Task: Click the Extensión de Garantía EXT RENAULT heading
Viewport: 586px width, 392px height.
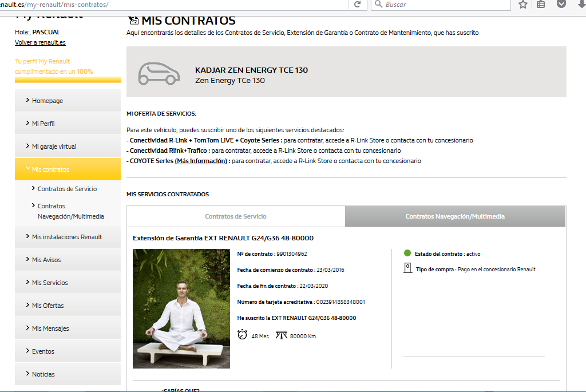Action: pyautogui.click(x=223, y=238)
